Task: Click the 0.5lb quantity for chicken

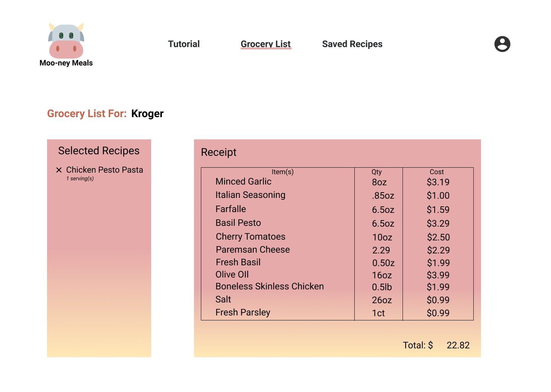Action: (382, 287)
